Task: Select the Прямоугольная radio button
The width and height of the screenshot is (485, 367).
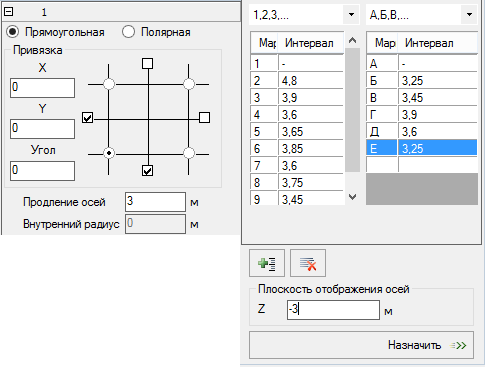Action: pos(13,32)
